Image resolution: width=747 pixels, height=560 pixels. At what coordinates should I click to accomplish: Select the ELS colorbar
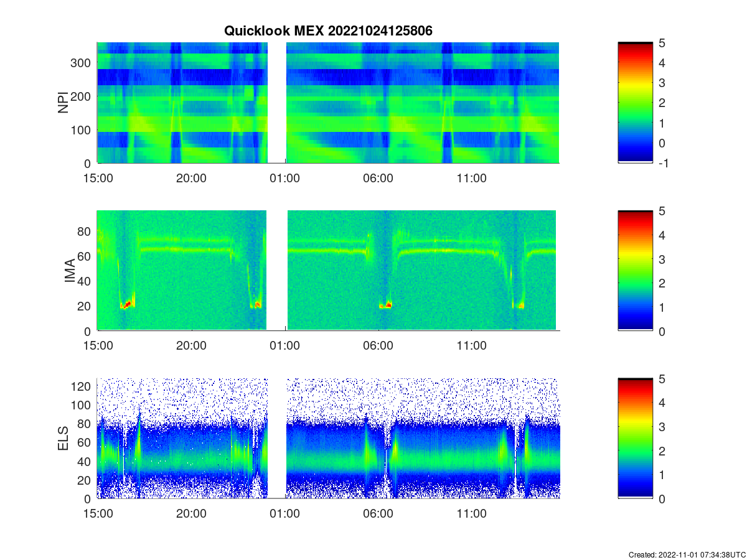coord(635,439)
